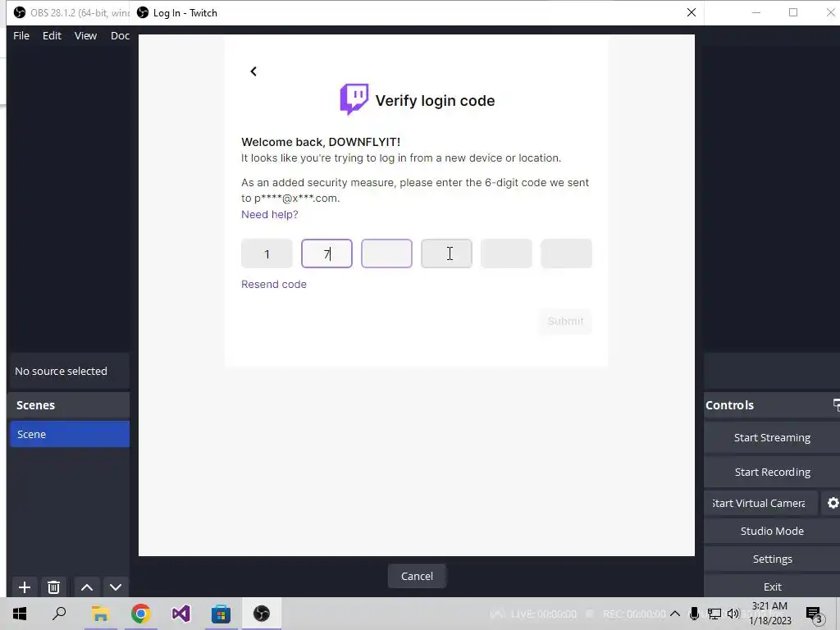
Task: Select the first code digit box containing 1
Action: (x=267, y=253)
